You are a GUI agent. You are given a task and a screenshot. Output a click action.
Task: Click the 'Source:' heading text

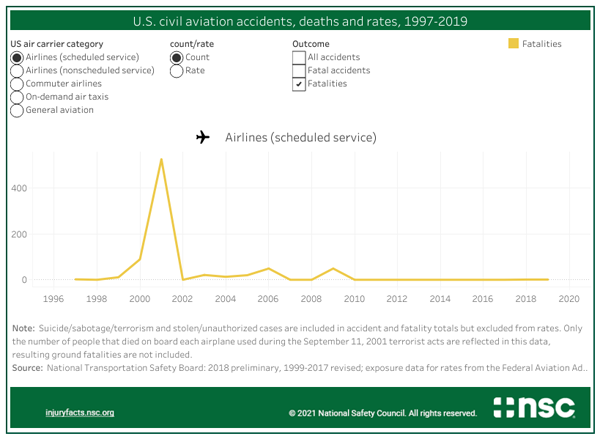(27, 368)
